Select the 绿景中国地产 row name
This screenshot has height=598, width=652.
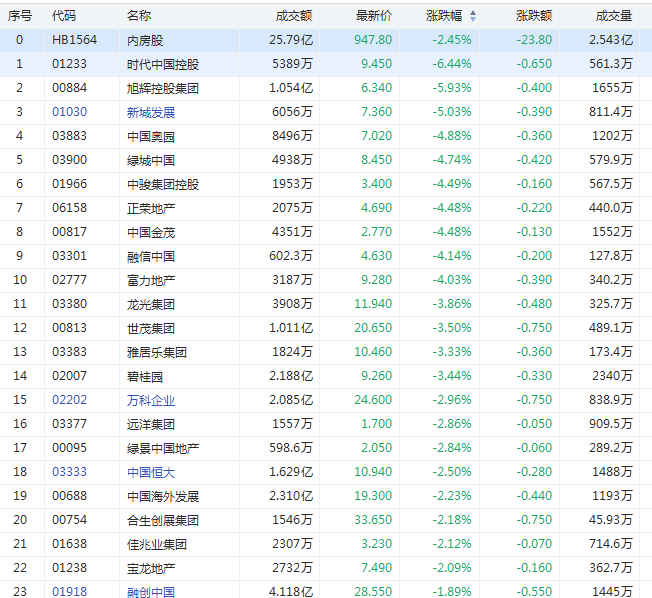163,448
